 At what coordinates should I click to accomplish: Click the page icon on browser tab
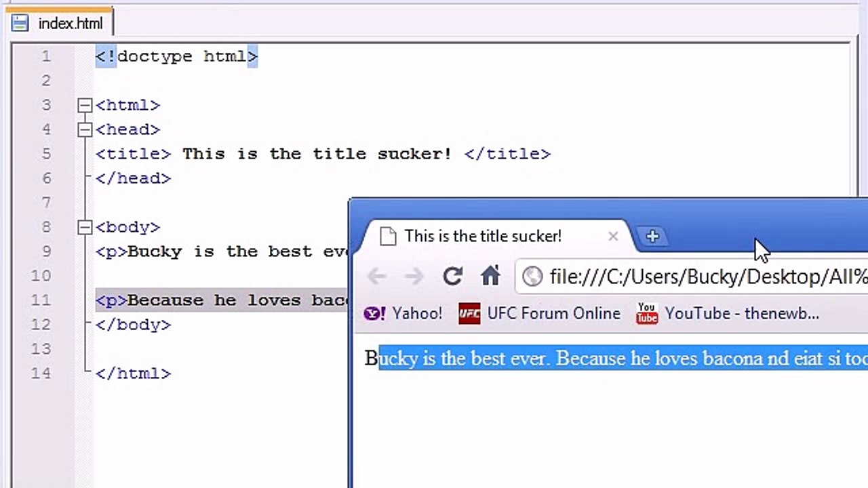point(387,237)
